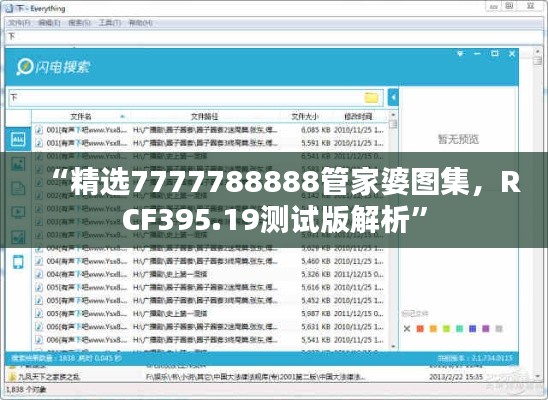
Task: Sort results by 文件名 column header
Action: coord(81,116)
